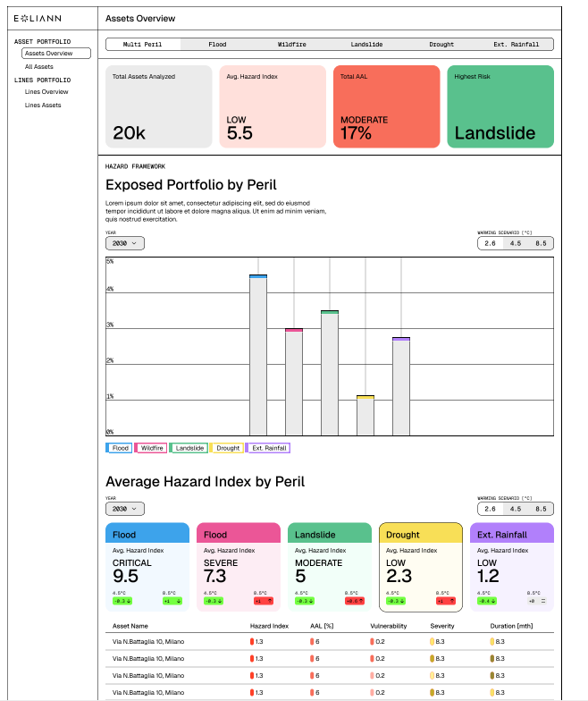Screen dimensions: 588x701
Task: Click green -0.4 badge in Ext. Rainfall card
Action: tap(486, 601)
